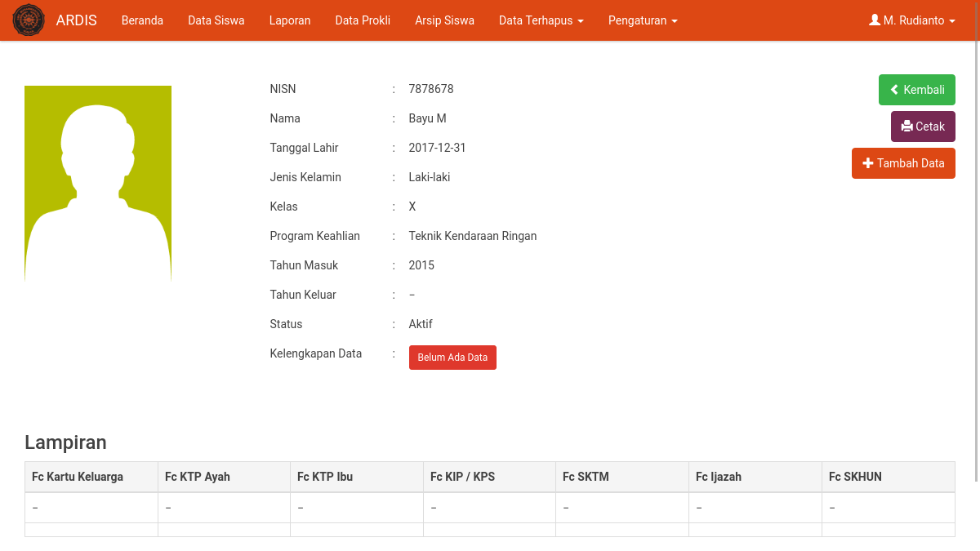The image size is (980, 551).
Task: Click the empty Fc SKTM table cell
Action: [x=621, y=507]
